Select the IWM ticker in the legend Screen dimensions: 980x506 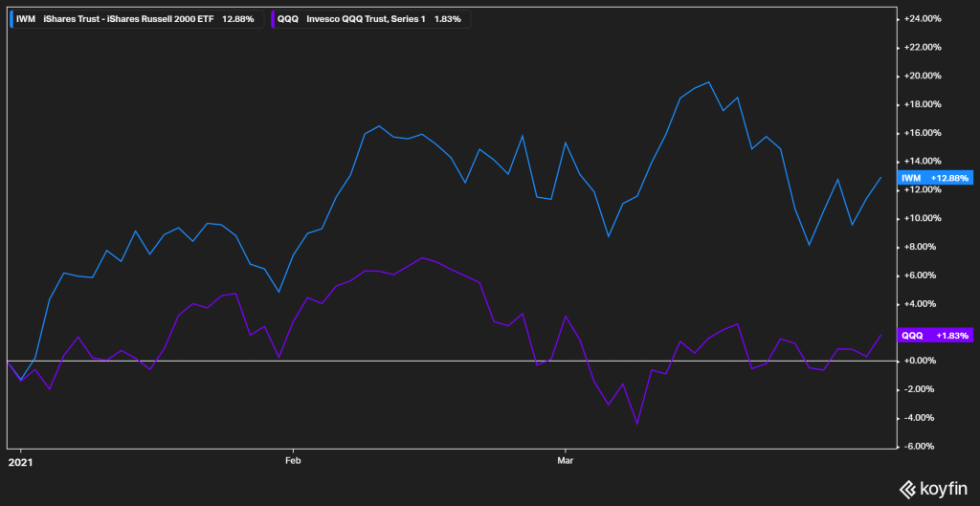(x=26, y=18)
